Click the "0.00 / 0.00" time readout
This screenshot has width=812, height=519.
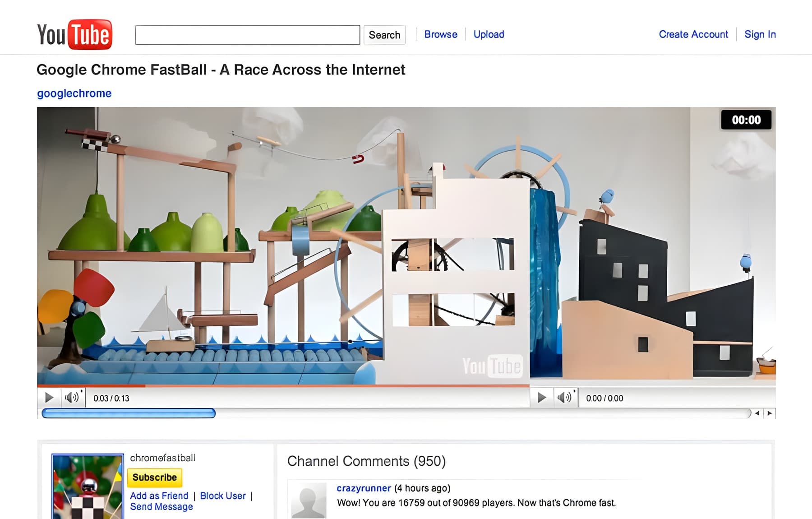[604, 399]
